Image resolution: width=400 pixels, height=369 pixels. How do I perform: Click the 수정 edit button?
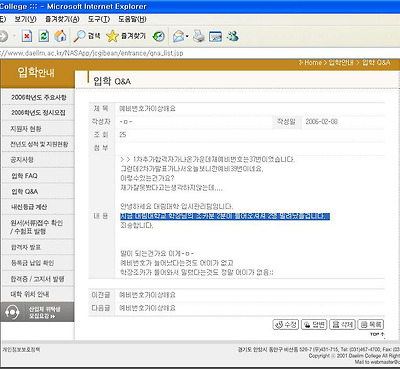(286, 325)
